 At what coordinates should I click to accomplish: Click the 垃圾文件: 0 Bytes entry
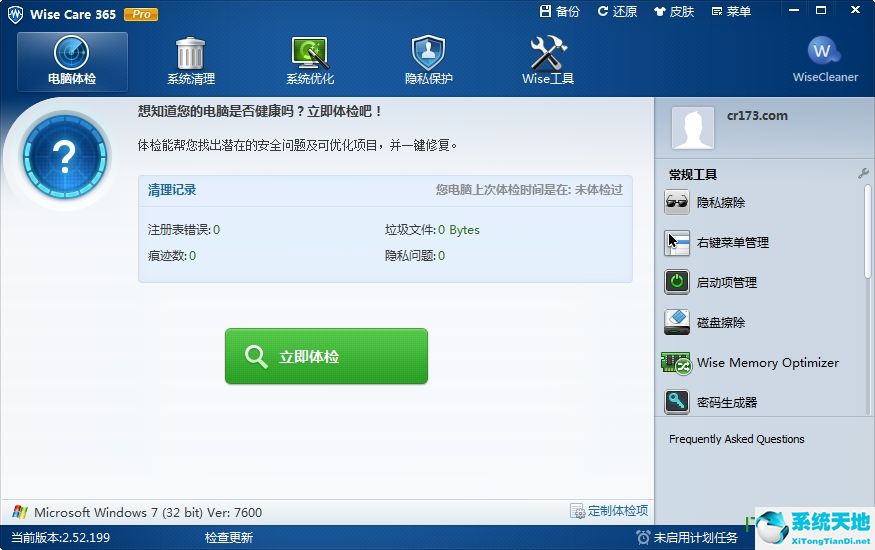click(x=432, y=229)
